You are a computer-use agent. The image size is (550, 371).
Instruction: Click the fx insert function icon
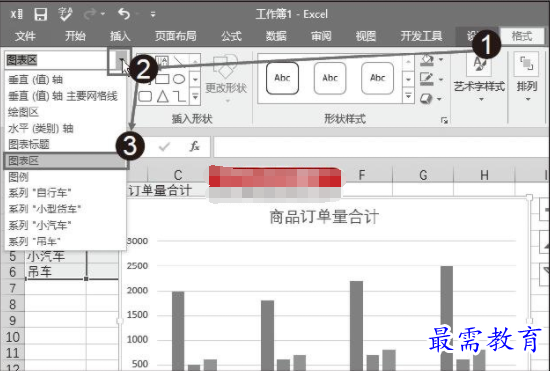195,146
